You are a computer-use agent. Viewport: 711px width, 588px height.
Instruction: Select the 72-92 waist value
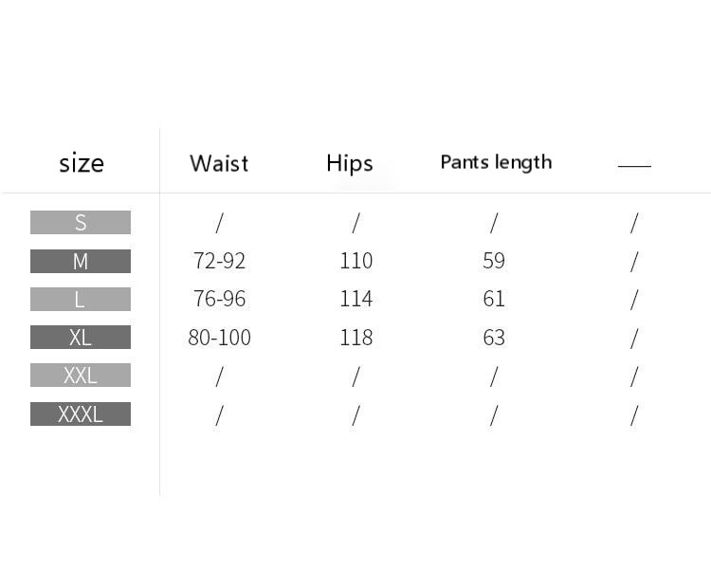[219, 261]
